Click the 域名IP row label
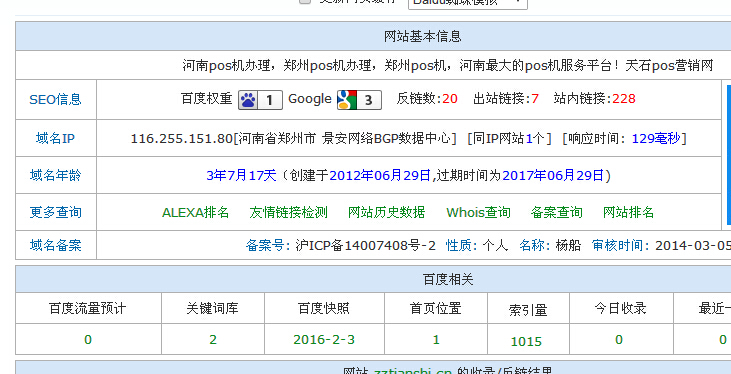 [55, 139]
